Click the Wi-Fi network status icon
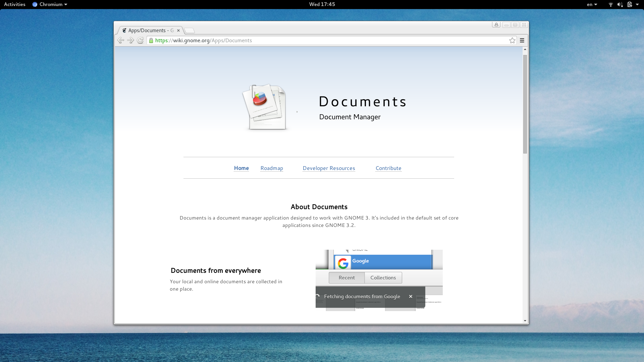The image size is (644, 362). click(x=610, y=4)
